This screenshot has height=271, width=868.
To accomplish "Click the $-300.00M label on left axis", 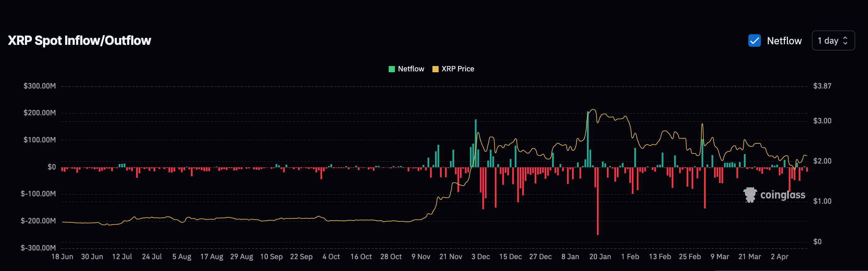I will coord(38,248).
